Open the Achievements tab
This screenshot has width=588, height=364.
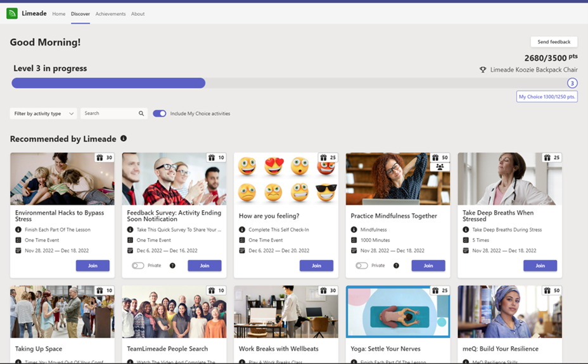point(110,14)
